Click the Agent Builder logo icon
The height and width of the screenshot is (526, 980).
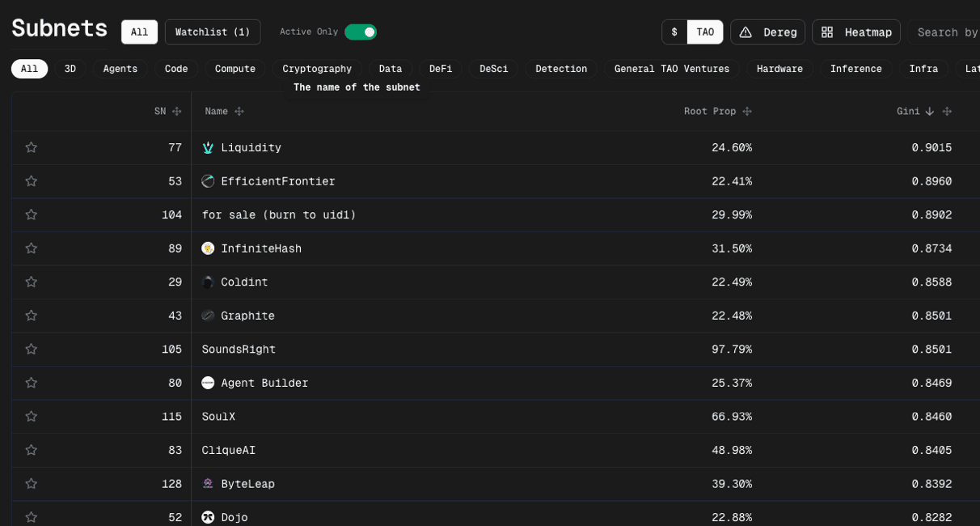(208, 383)
